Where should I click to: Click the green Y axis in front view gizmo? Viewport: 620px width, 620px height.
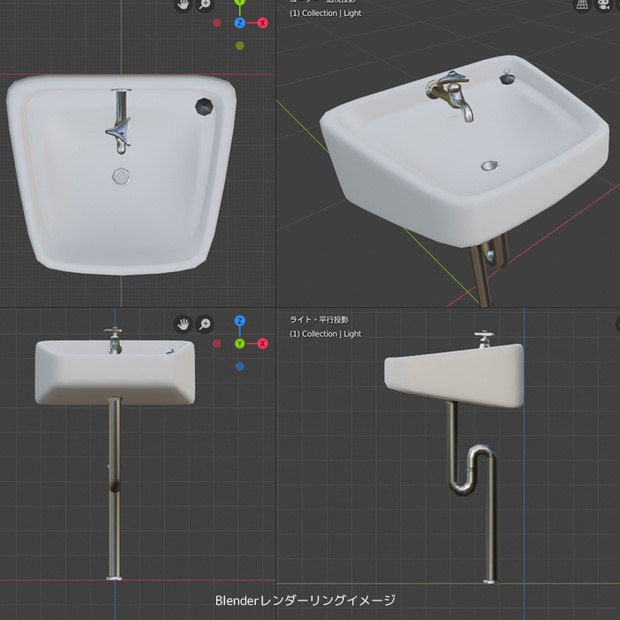pos(240,344)
